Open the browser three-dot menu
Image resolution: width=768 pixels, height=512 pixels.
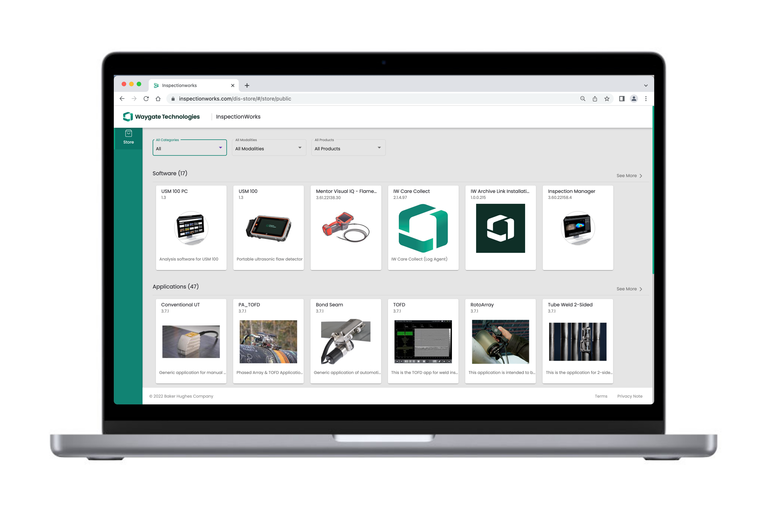(646, 98)
